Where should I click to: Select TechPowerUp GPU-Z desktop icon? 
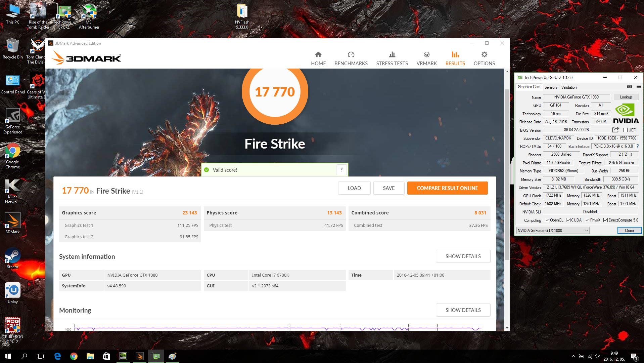pos(63,16)
